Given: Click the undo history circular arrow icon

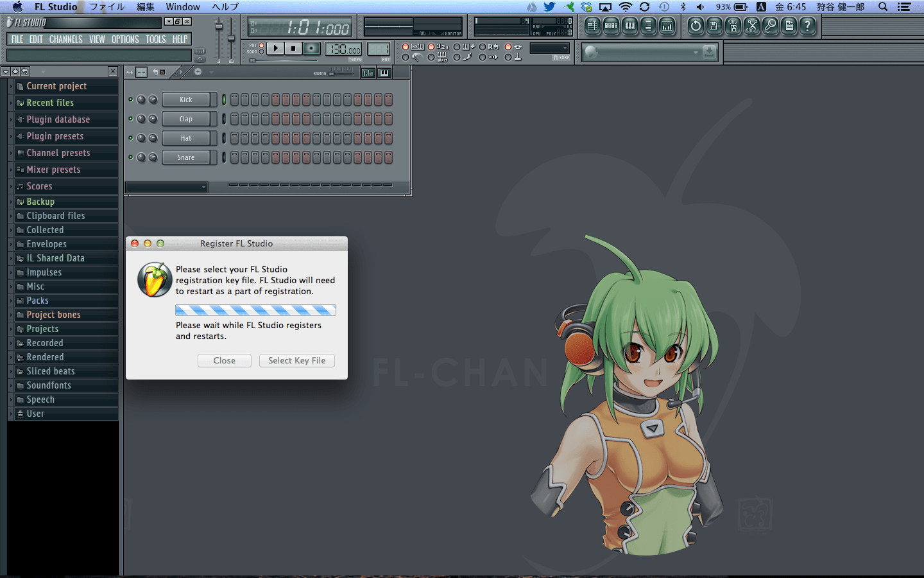Looking at the screenshot, I should click(696, 26).
